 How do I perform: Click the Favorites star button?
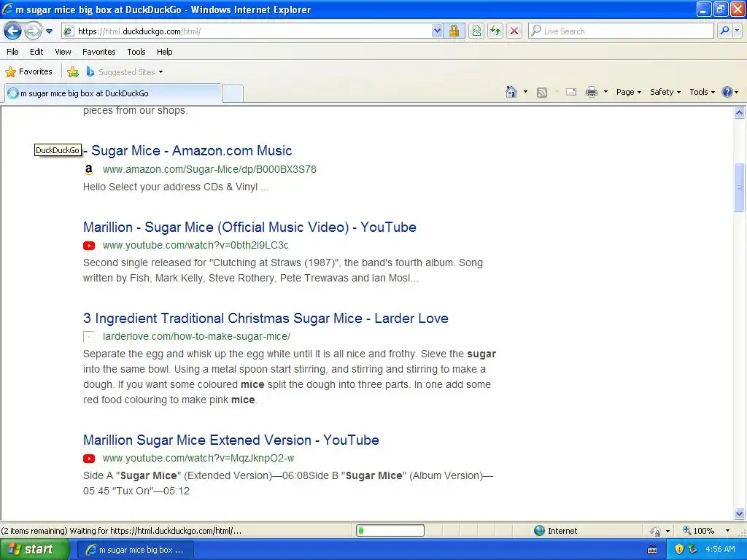[28, 72]
